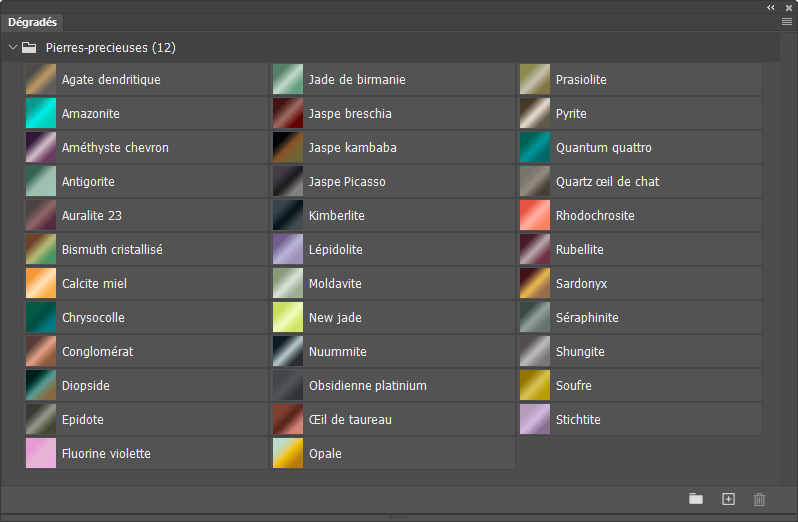Collapse the panel with double-arrow icon
798x522 pixels.
click(771, 7)
